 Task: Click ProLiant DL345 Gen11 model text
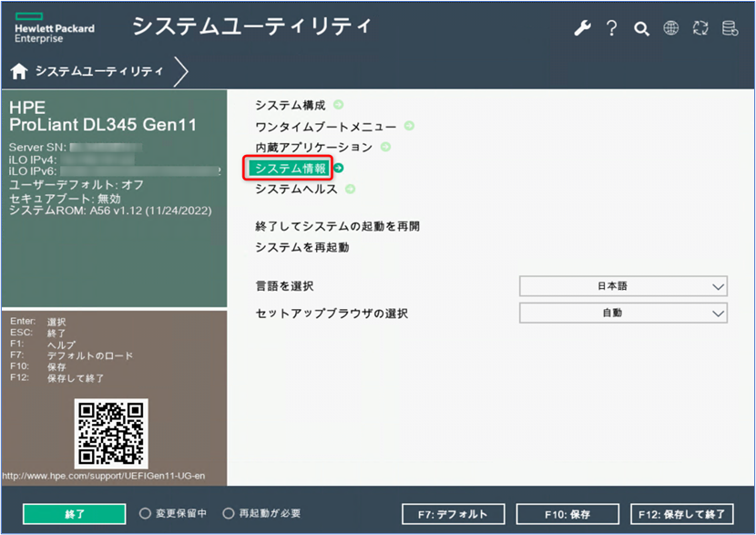[x=103, y=125]
